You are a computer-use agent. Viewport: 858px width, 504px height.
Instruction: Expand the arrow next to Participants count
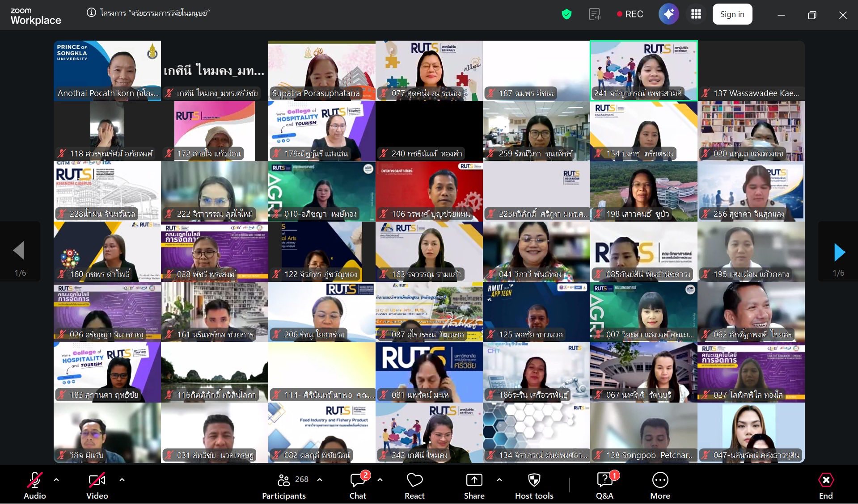[x=320, y=480]
